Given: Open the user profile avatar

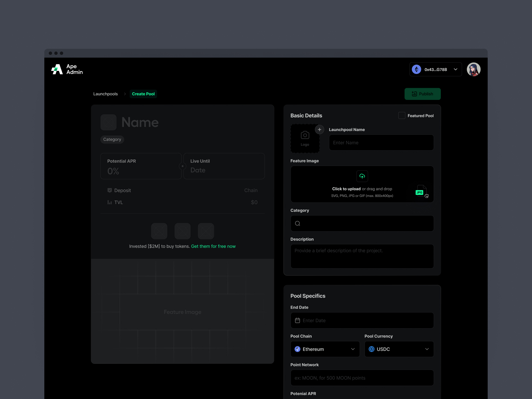Looking at the screenshot, I should pos(474,69).
